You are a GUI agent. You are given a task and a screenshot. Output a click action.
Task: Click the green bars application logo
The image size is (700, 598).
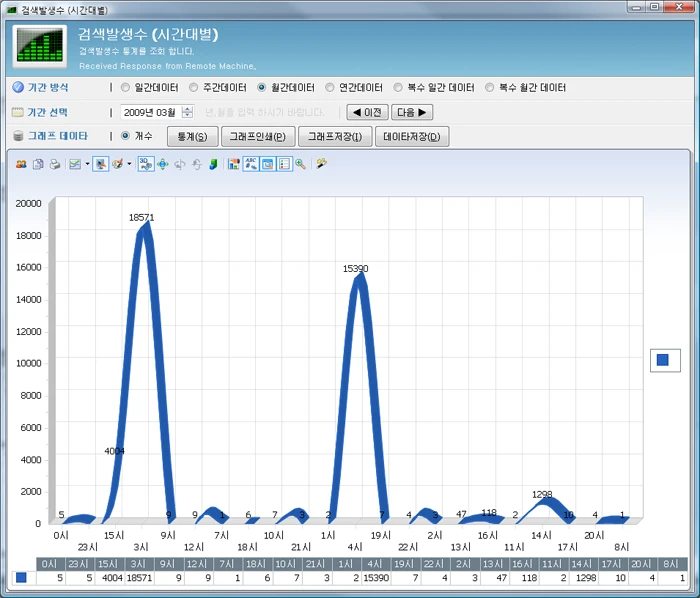pyautogui.click(x=40, y=46)
